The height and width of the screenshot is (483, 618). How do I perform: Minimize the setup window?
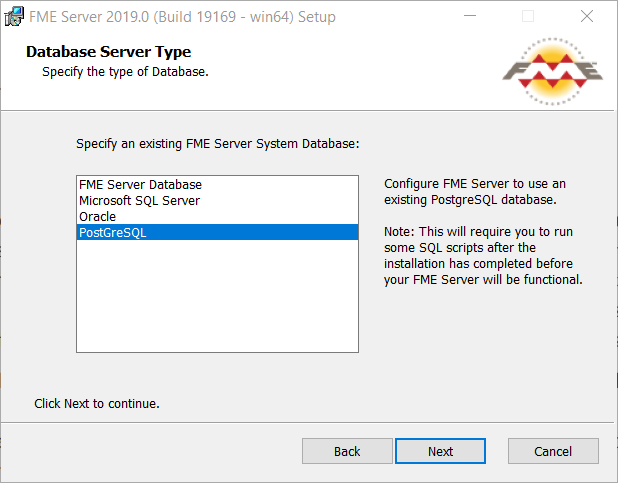coord(470,16)
